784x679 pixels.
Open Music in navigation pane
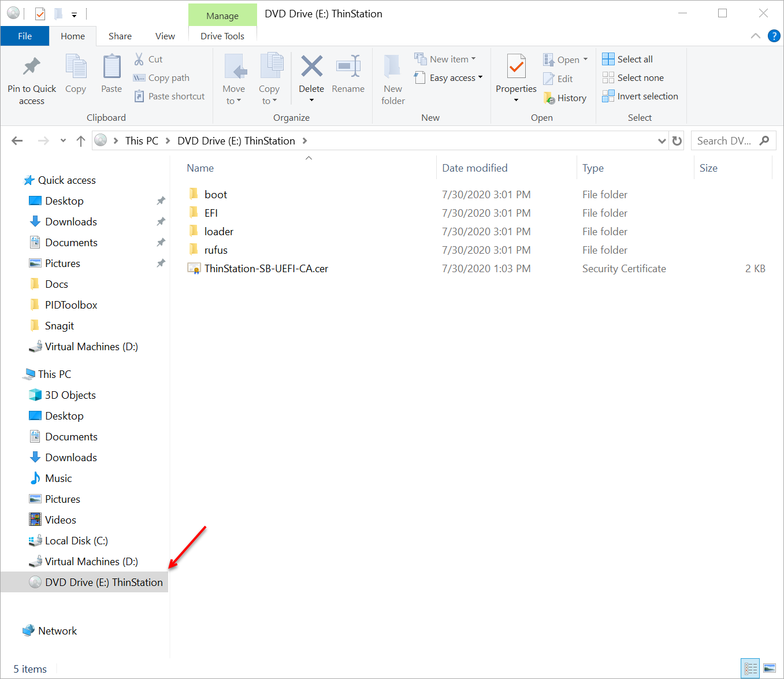click(58, 478)
